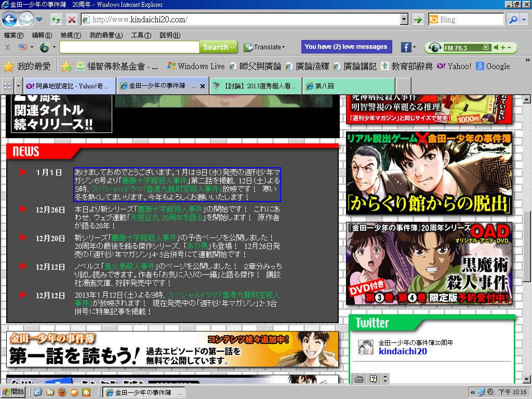Screen dimensions: 532x399
Task: Click the Facebook toolbar icon
Action: coord(406,47)
